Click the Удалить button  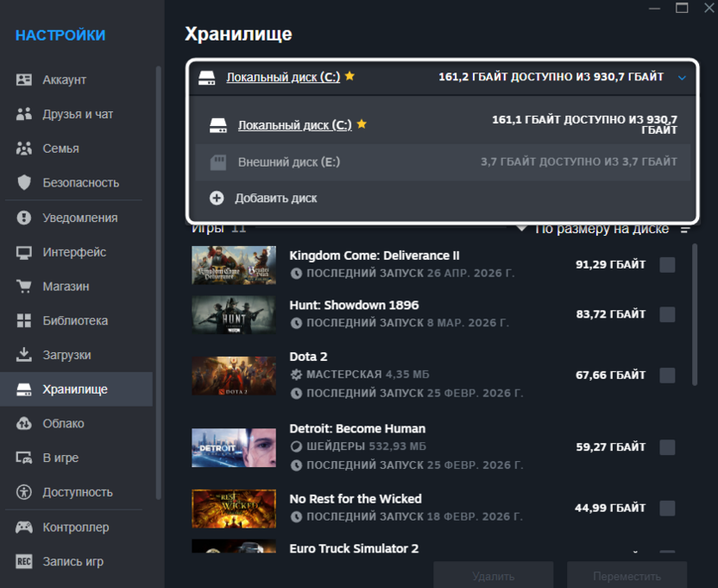pos(493,575)
